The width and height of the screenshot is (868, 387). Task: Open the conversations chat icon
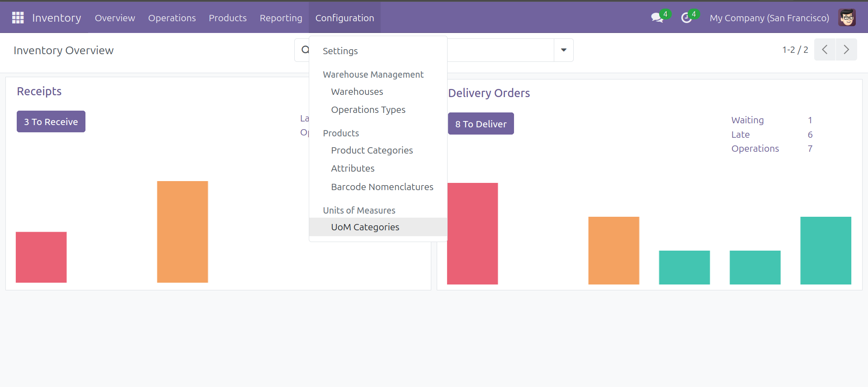click(x=657, y=18)
